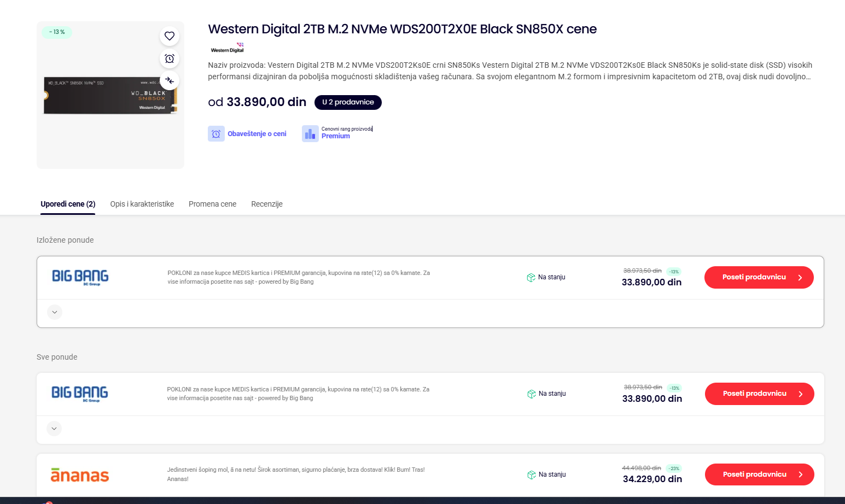Click the Ananas store logo

point(80,474)
